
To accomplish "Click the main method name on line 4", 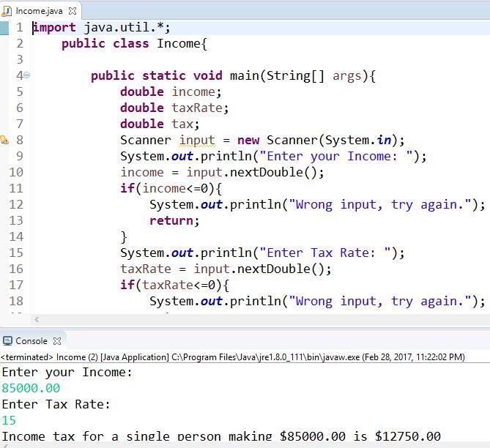I will click(244, 75).
